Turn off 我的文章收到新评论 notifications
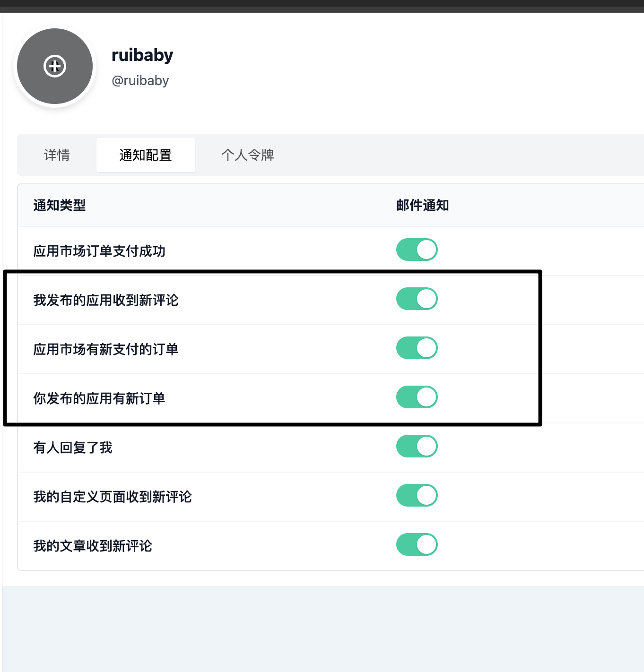Screen dimensions: 644x672 [416, 544]
